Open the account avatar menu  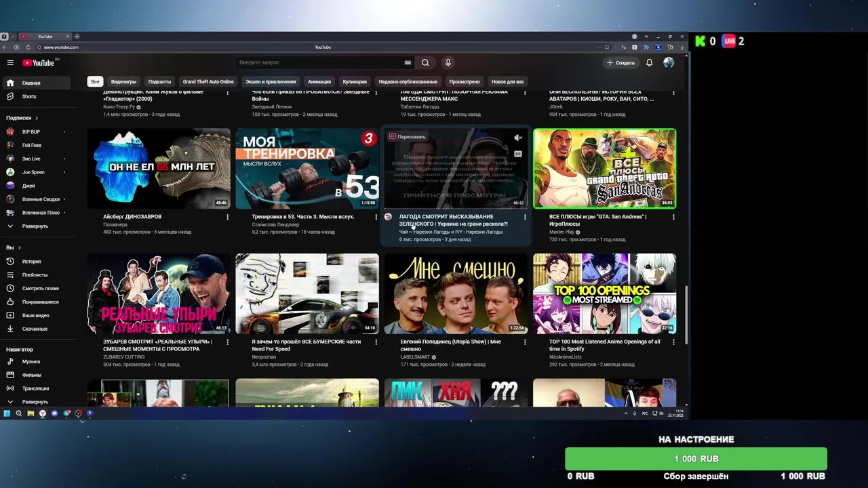coord(669,62)
